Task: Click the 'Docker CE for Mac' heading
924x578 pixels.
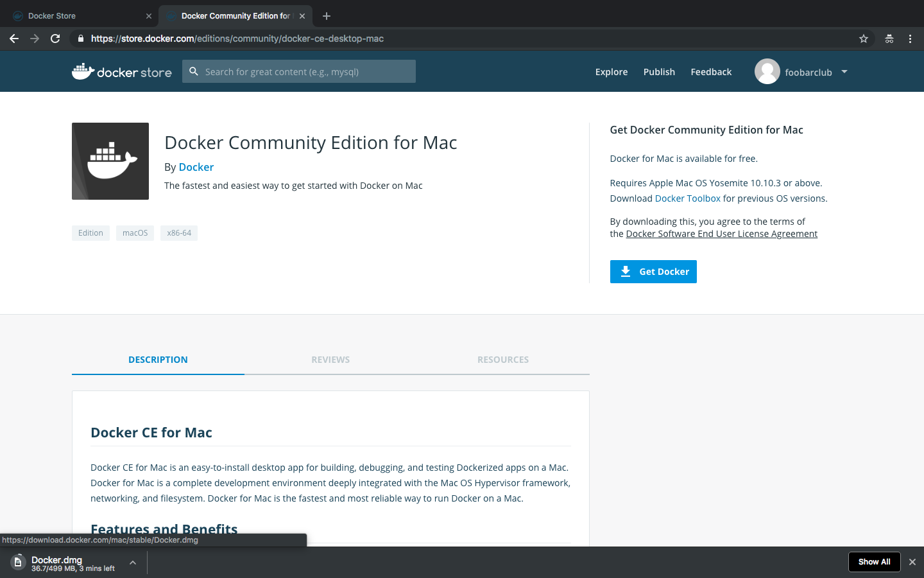Action: point(151,432)
